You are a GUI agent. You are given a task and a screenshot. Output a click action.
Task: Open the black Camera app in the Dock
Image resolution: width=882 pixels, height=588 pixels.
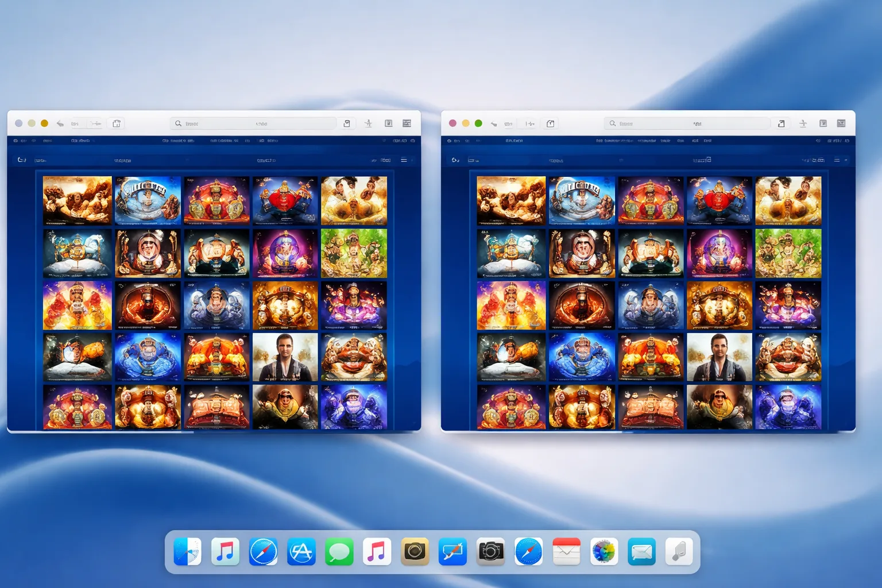pos(490,552)
